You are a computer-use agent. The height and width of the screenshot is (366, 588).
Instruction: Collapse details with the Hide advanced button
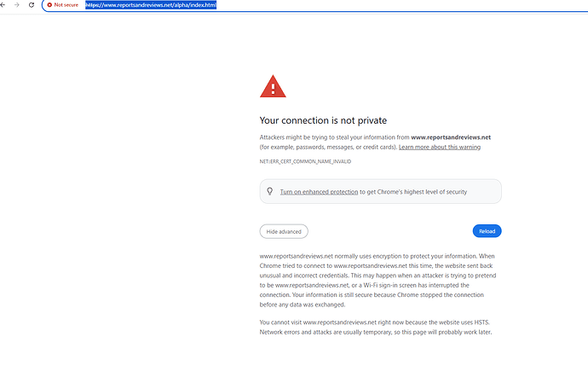click(x=284, y=231)
